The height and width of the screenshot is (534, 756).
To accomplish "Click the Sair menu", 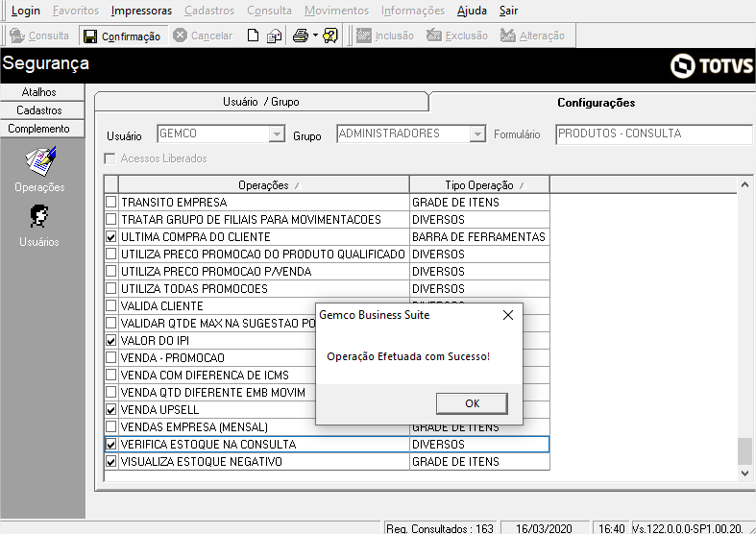I will [x=509, y=11].
